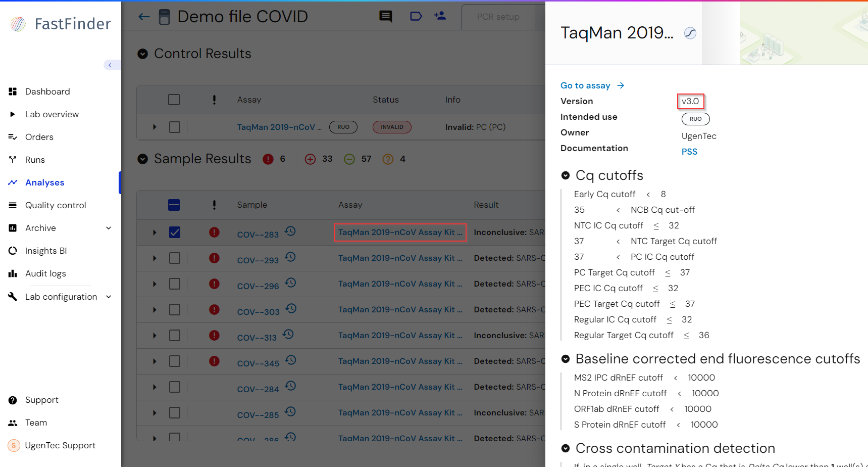Open sample COV--283 link

[258, 235]
